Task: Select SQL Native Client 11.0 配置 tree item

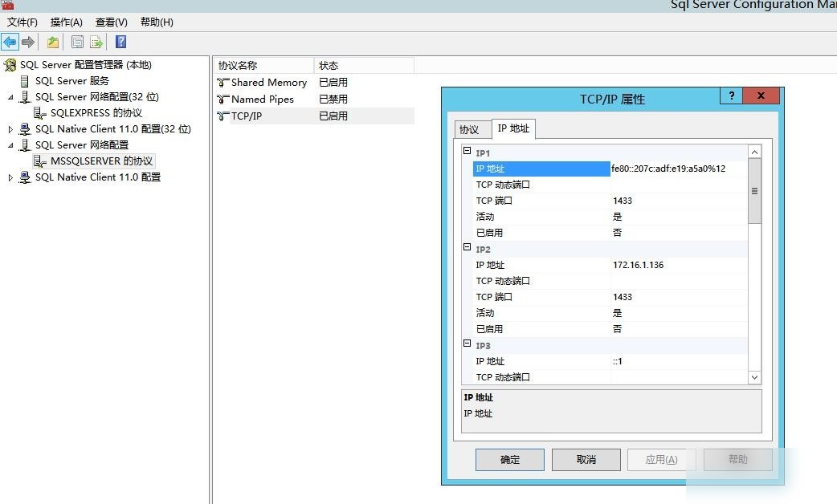Action: (x=98, y=177)
